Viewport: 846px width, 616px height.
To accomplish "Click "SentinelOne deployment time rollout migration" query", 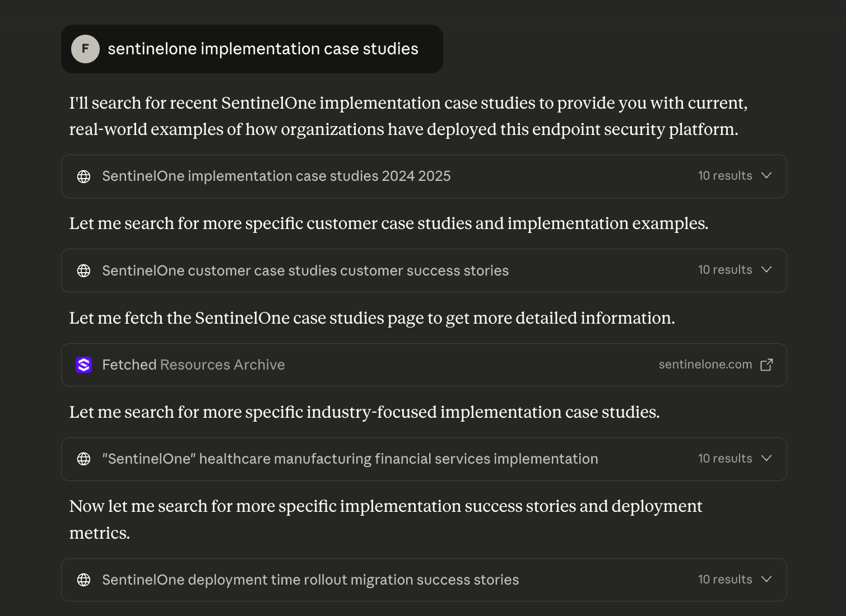I will (x=310, y=580).
